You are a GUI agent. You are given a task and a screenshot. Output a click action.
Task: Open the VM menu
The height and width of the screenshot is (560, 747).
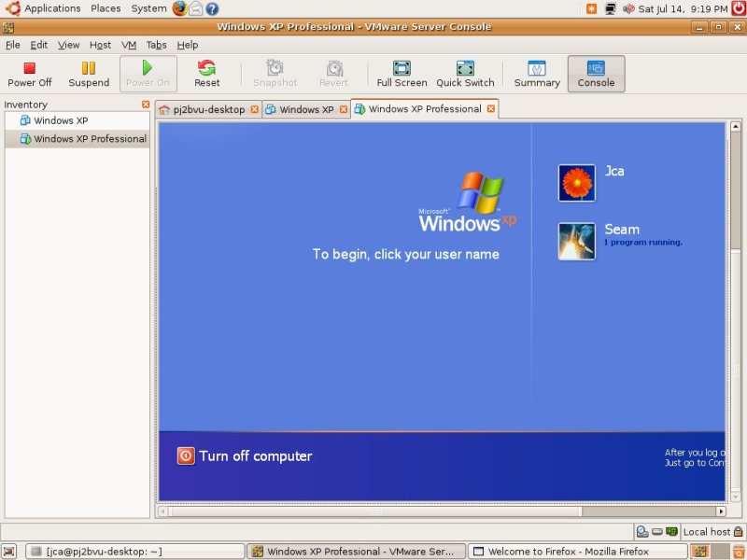click(129, 45)
